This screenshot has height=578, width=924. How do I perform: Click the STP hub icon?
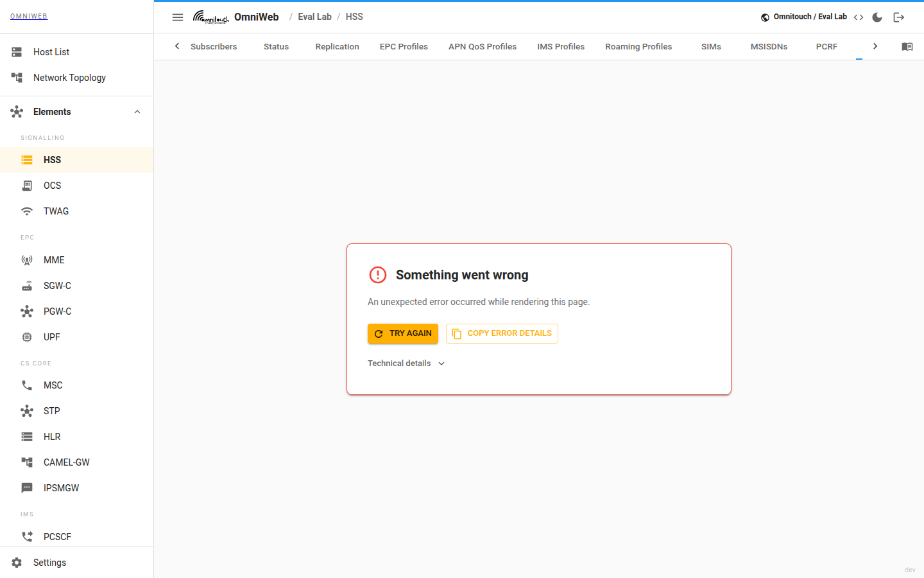coord(27,411)
